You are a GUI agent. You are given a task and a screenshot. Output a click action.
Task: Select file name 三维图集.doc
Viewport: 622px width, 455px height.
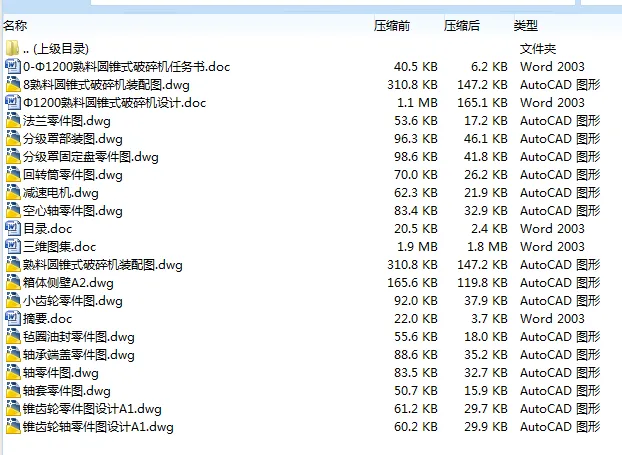60,247
